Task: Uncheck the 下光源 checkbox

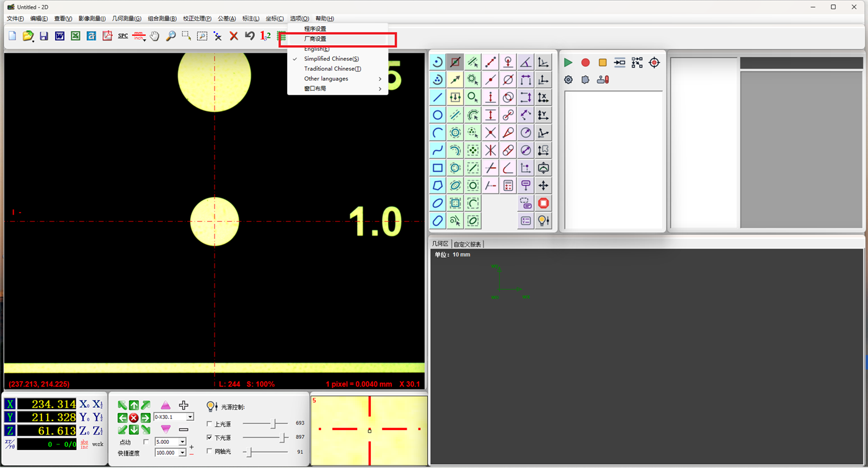Action: point(209,438)
